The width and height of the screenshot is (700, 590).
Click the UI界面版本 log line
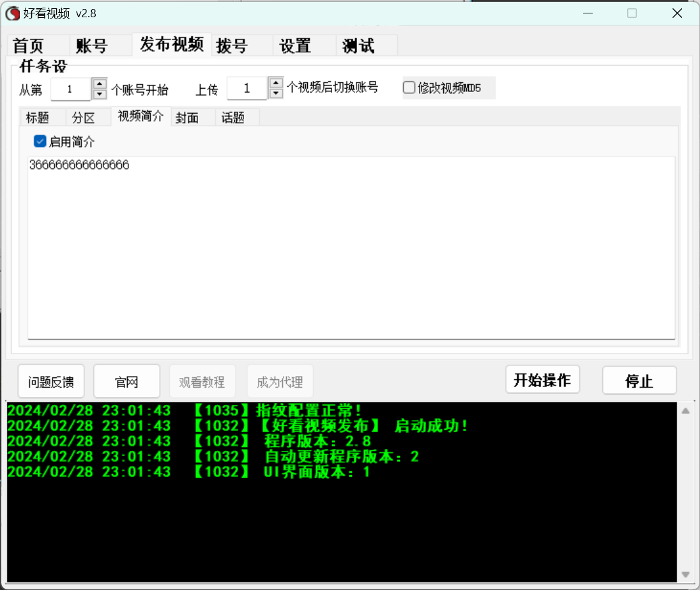click(x=189, y=471)
